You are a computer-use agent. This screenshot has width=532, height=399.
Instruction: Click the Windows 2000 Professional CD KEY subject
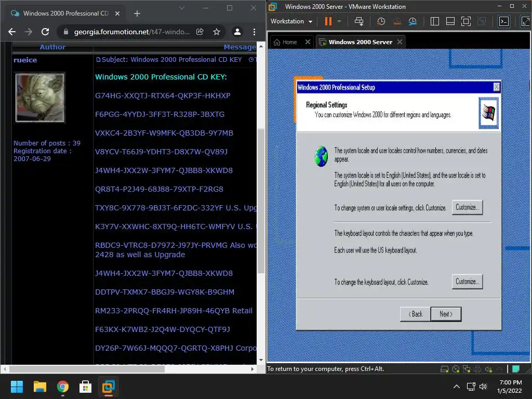pyautogui.click(x=186, y=59)
